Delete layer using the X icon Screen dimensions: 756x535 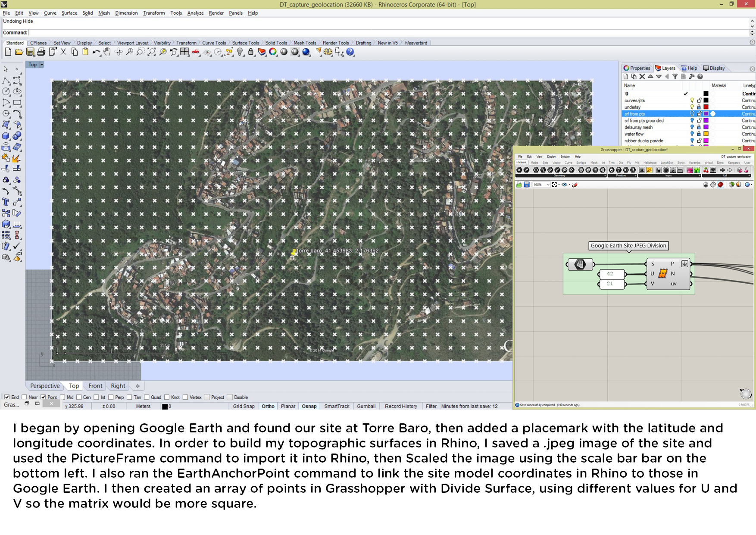(x=642, y=77)
